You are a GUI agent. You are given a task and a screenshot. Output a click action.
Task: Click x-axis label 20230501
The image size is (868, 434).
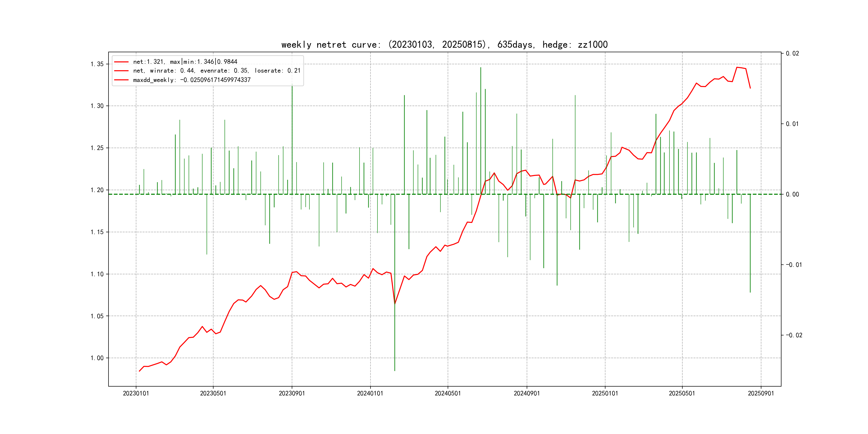tap(213, 393)
